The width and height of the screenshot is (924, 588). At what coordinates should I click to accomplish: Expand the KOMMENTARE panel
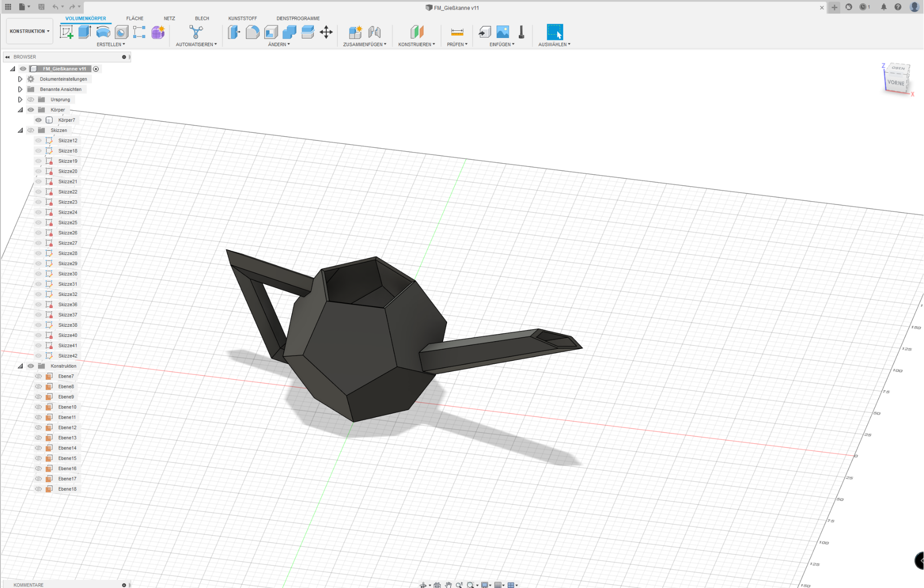coord(124,585)
